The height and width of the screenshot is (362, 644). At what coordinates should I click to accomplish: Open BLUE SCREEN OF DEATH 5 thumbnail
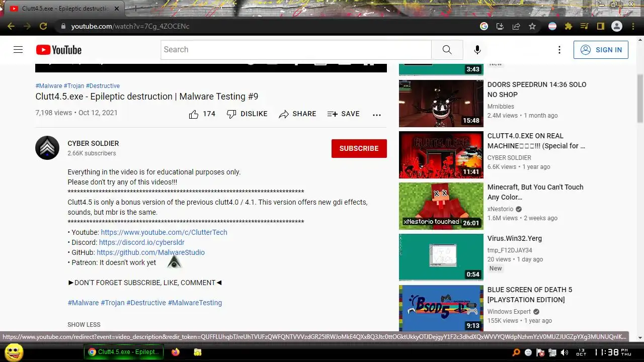coord(441,309)
